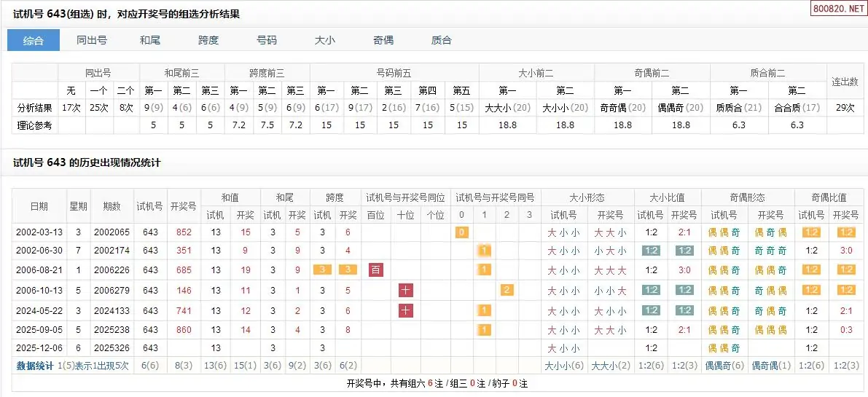This screenshot has width=868, height=397.
Task: Click the orange 1 badge in the 2025-09-05 row
Action: point(484,330)
